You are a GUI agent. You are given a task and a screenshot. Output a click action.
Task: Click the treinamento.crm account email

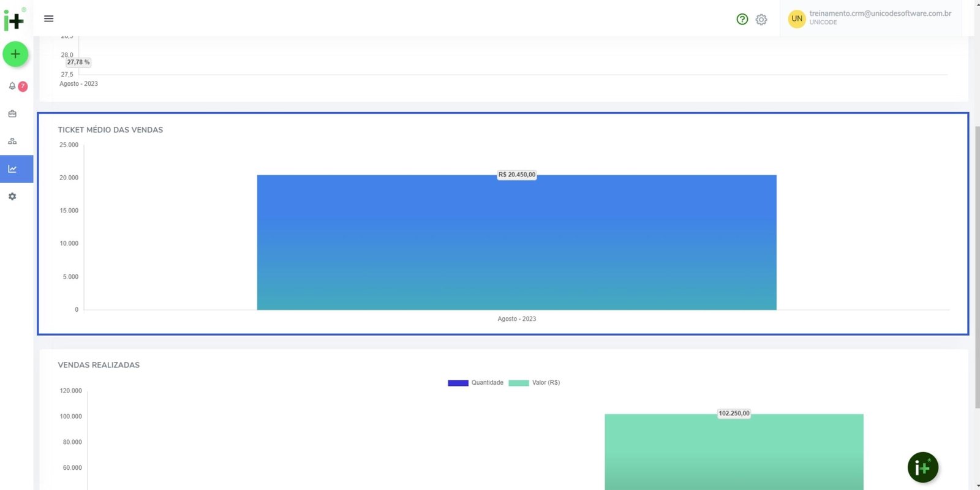(880, 13)
